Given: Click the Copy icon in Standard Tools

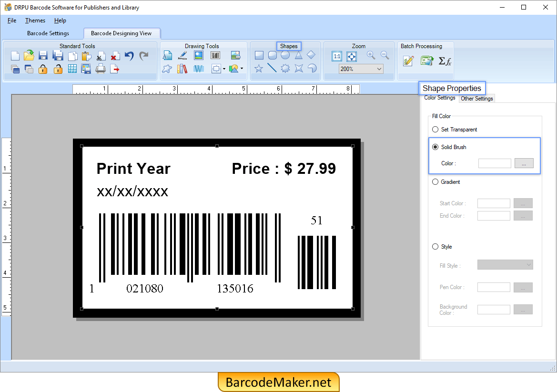Looking at the screenshot, I should click(72, 56).
